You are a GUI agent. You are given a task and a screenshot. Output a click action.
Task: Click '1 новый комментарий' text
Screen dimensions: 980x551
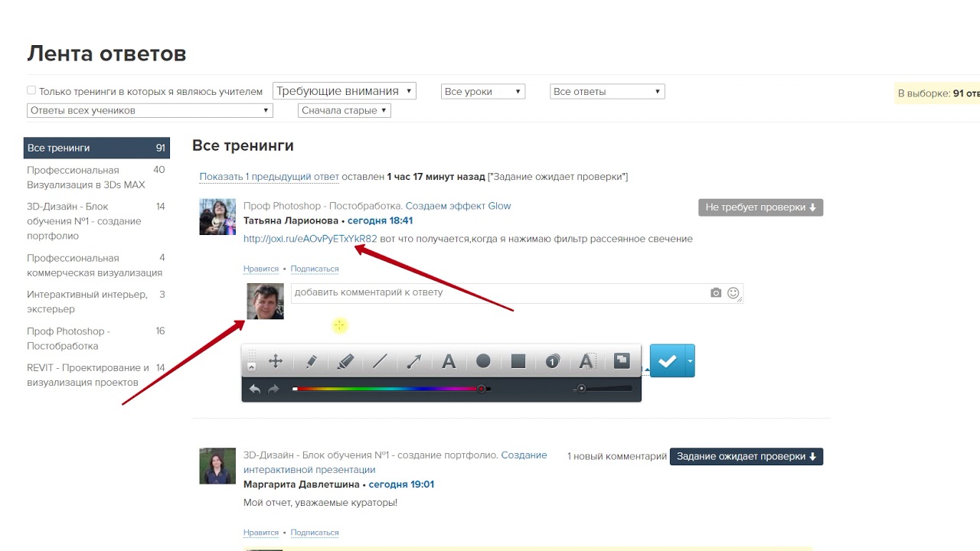(617, 456)
